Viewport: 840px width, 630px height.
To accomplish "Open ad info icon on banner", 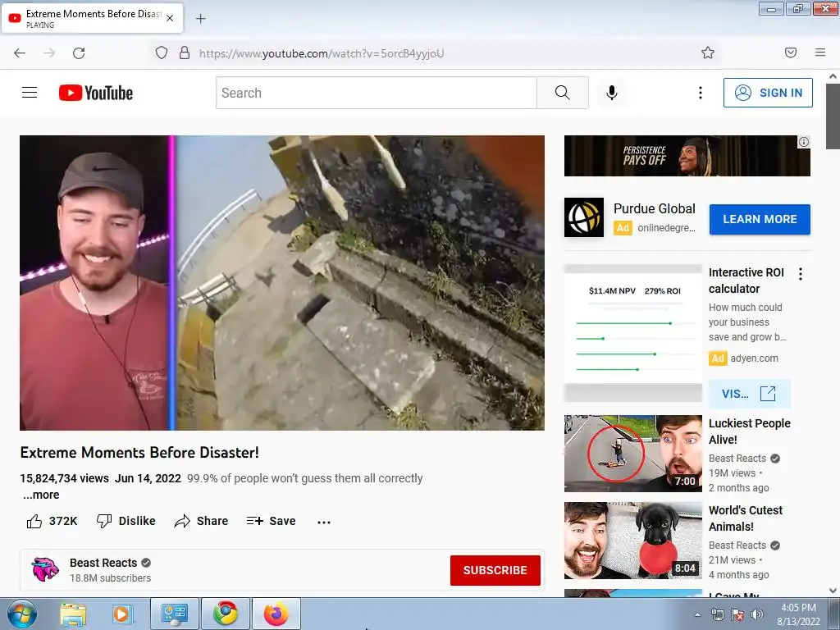I will 804,142.
